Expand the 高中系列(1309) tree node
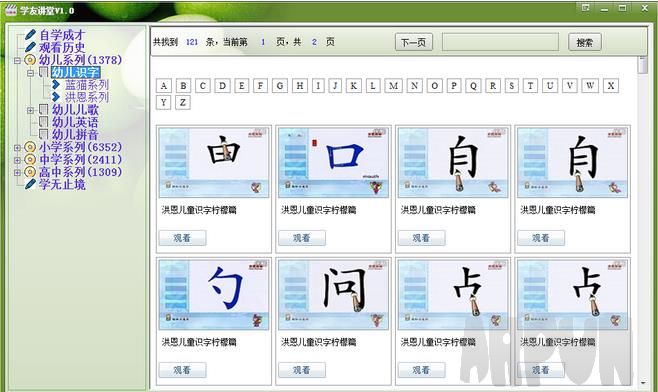The width and height of the screenshot is (658, 392). point(17,172)
